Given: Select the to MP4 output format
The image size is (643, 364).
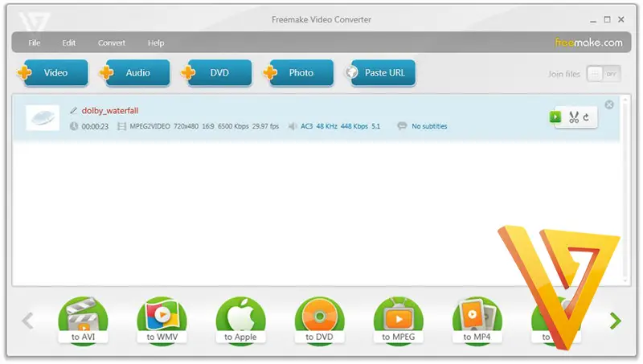Looking at the screenshot, I should (477, 321).
